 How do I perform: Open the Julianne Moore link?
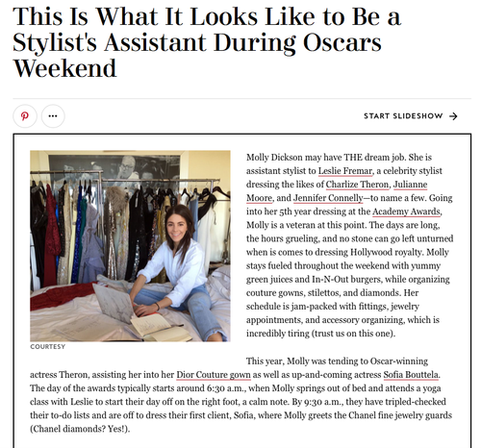coord(337,191)
